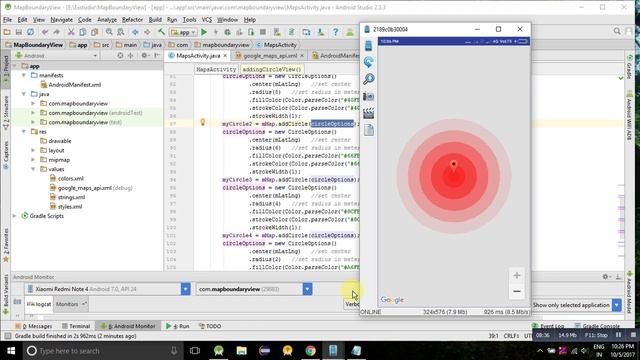
Task: Expand the layout folder in tree
Action: (x=33, y=150)
